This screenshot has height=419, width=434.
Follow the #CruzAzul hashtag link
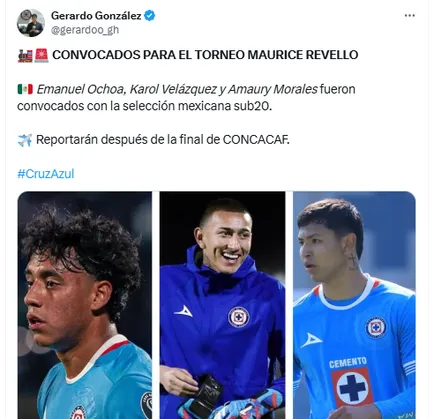pos(46,174)
